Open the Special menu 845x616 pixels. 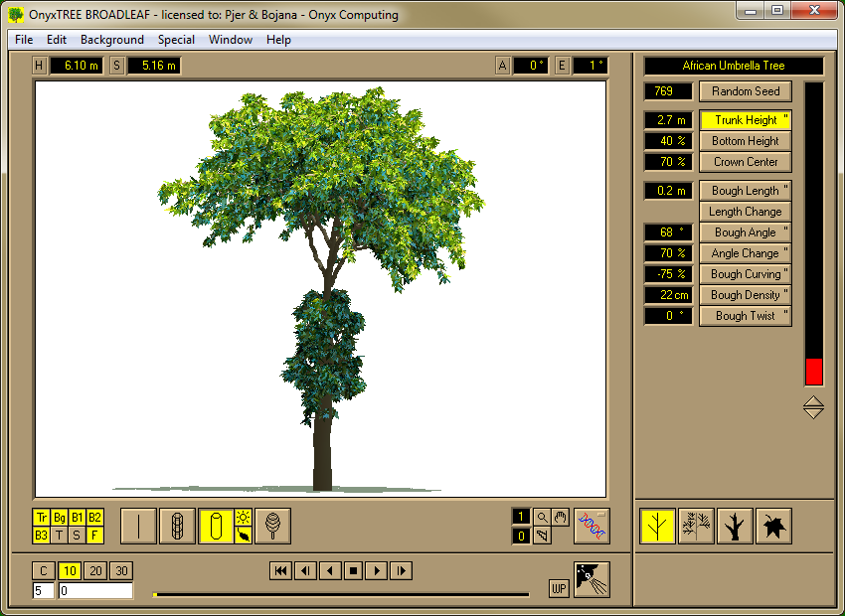176,40
